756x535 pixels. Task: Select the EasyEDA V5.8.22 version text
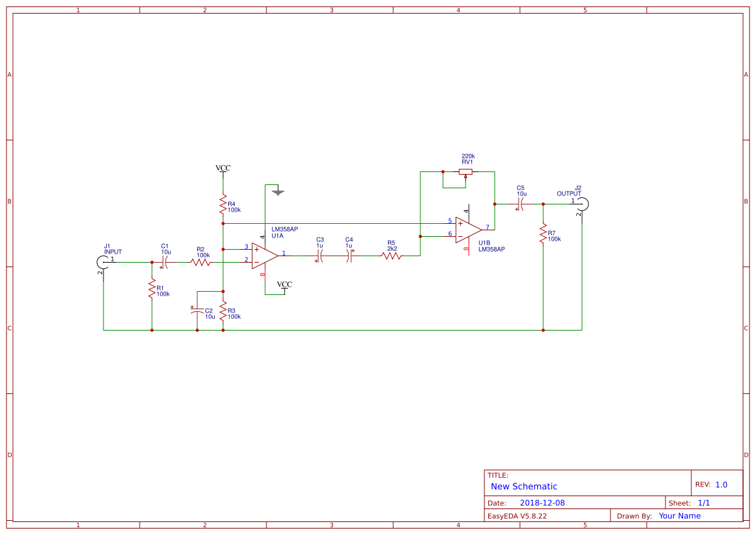click(x=517, y=516)
